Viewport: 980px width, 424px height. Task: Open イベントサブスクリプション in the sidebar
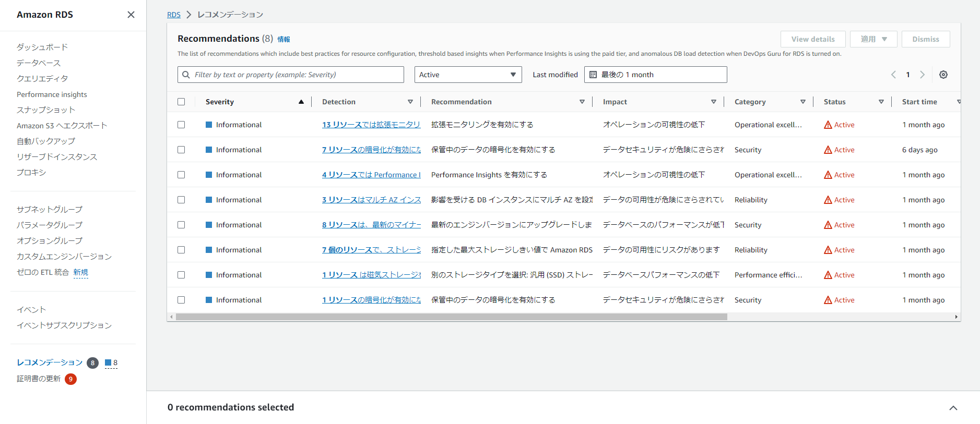[x=64, y=325]
